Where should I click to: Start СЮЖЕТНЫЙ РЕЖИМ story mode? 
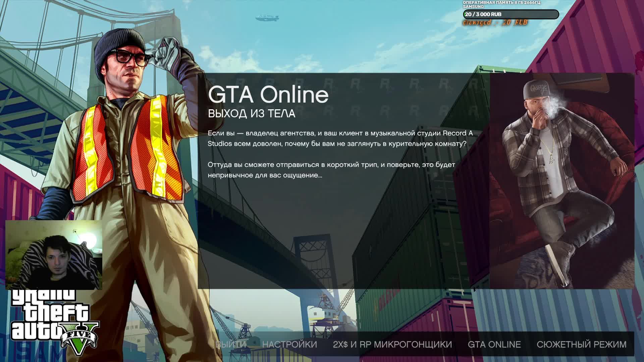[x=581, y=344]
